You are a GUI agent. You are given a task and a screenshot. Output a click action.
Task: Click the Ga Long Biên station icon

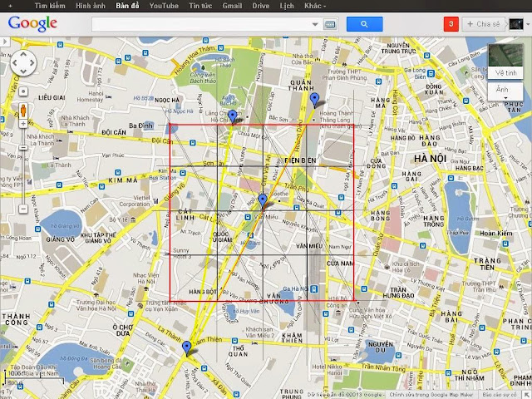pyautogui.click(x=431, y=73)
